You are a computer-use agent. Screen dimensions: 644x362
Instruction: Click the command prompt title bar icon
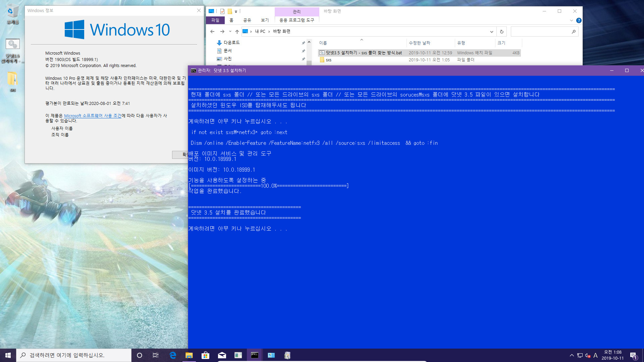tap(194, 71)
